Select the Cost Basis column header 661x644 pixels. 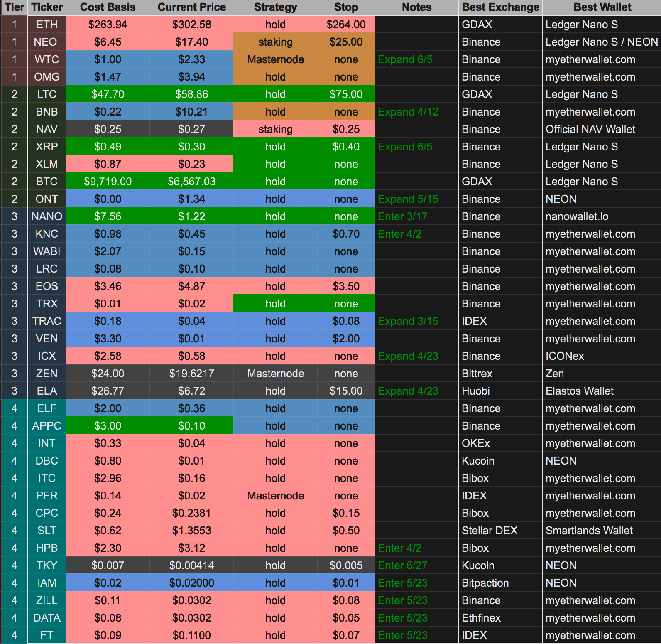108,7
